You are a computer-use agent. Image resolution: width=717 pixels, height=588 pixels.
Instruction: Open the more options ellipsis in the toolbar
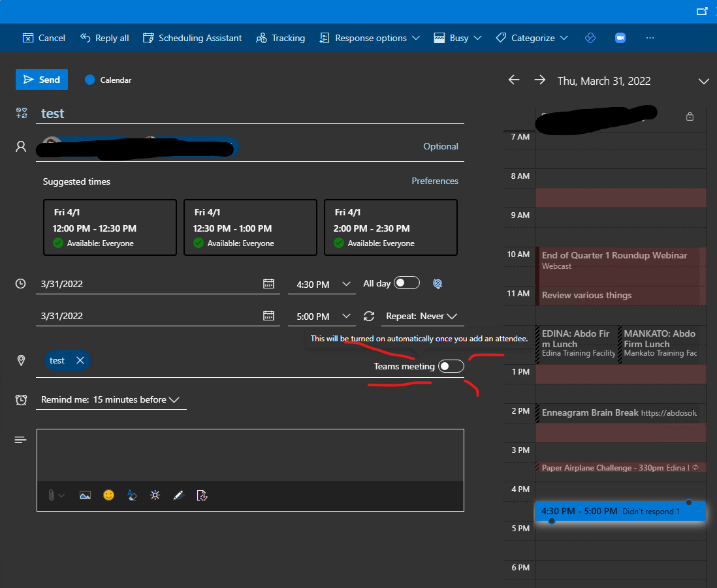[650, 38]
